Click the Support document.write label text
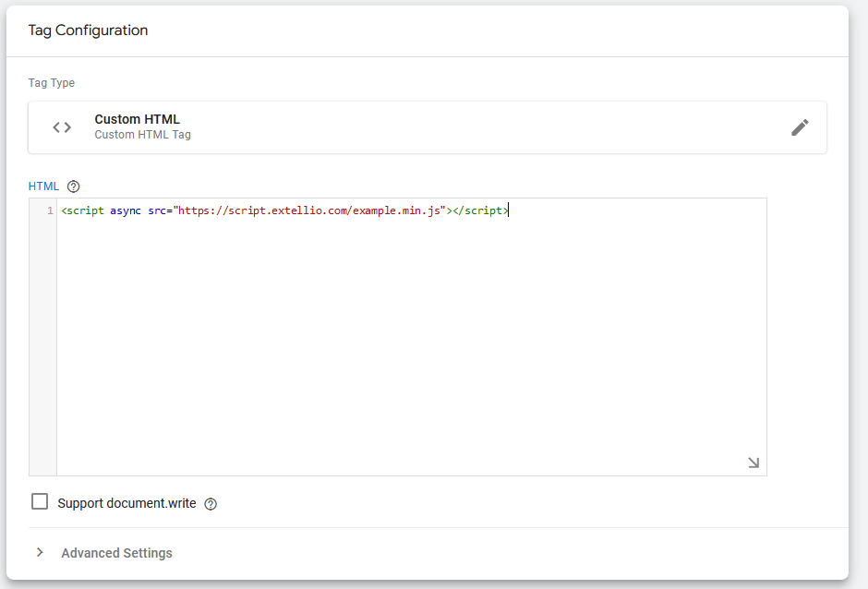 pyautogui.click(x=127, y=503)
